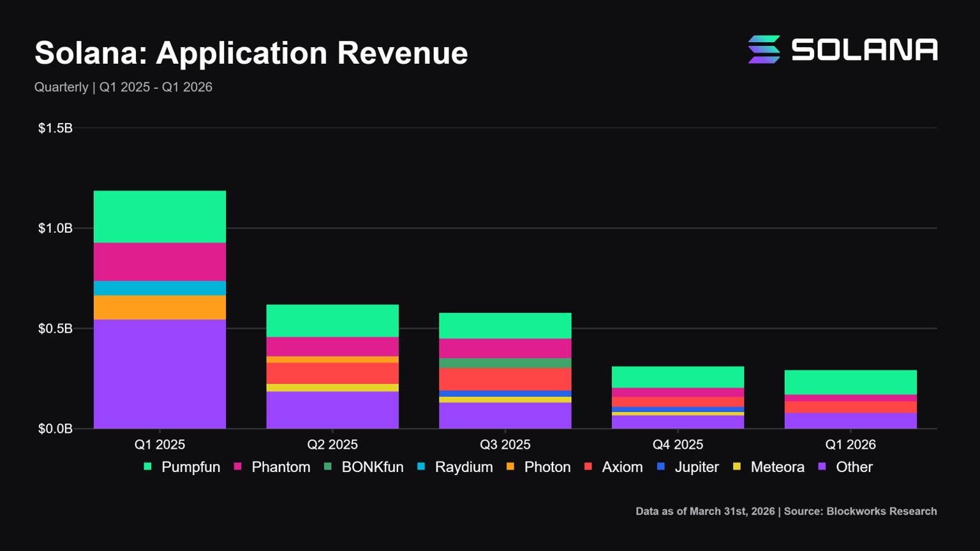Toggle the Other legend label
The height and width of the screenshot is (551, 980).
coord(854,467)
